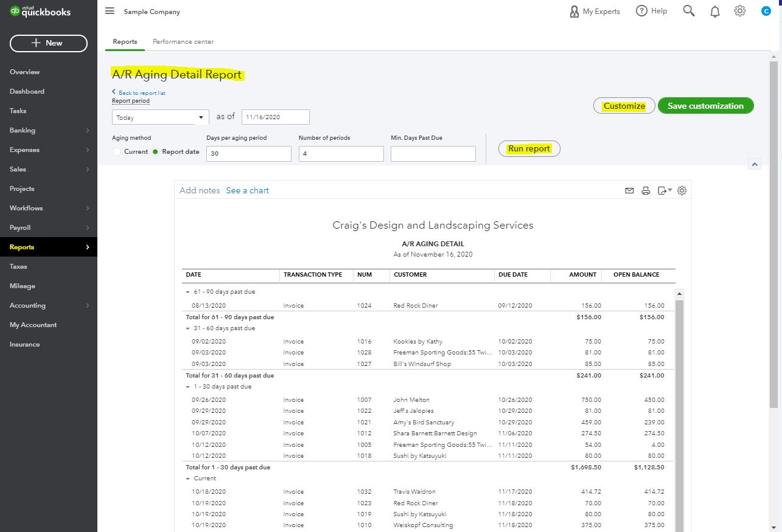Expand the Banking sidebar submenu
Screen dimensions: 782x532
point(88,130)
